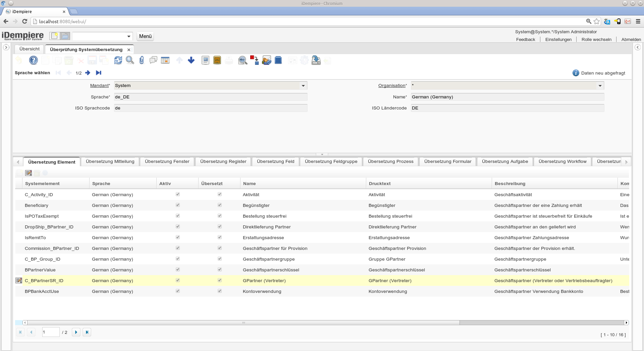Open the Find record magnifier icon
The height and width of the screenshot is (351, 644).
tap(130, 60)
